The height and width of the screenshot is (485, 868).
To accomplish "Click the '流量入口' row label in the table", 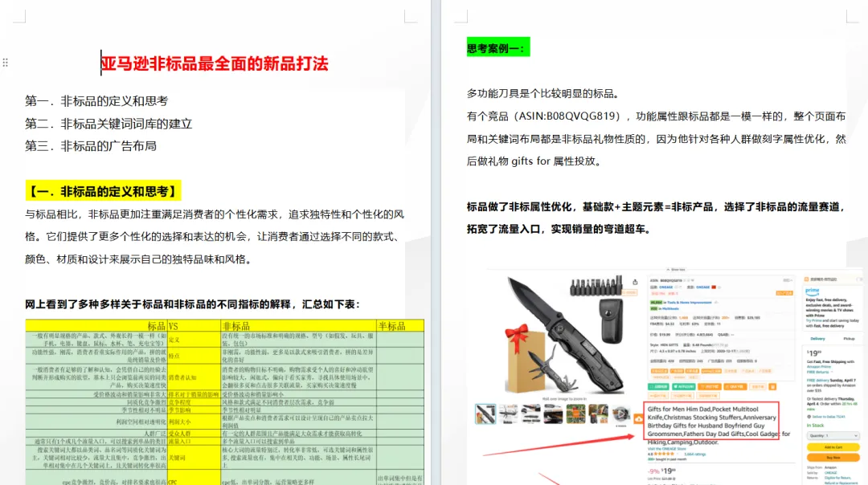I will (x=179, y=442).
